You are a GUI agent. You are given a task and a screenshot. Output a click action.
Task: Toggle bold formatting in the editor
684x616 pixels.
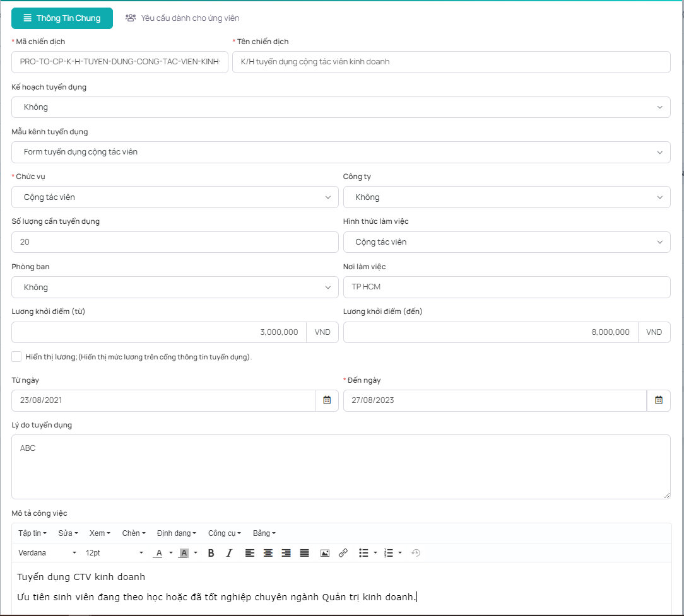211,553
